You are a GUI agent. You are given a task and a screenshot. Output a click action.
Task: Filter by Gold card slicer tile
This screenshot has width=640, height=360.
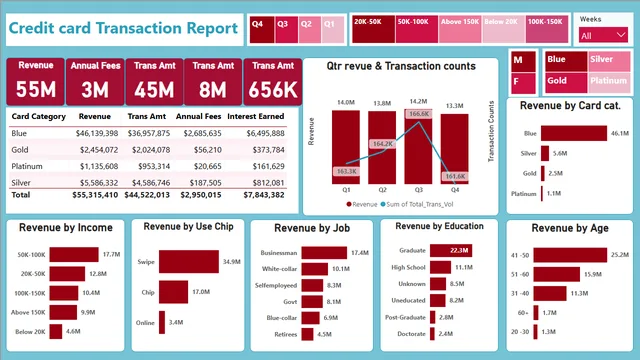click(566, 82)
